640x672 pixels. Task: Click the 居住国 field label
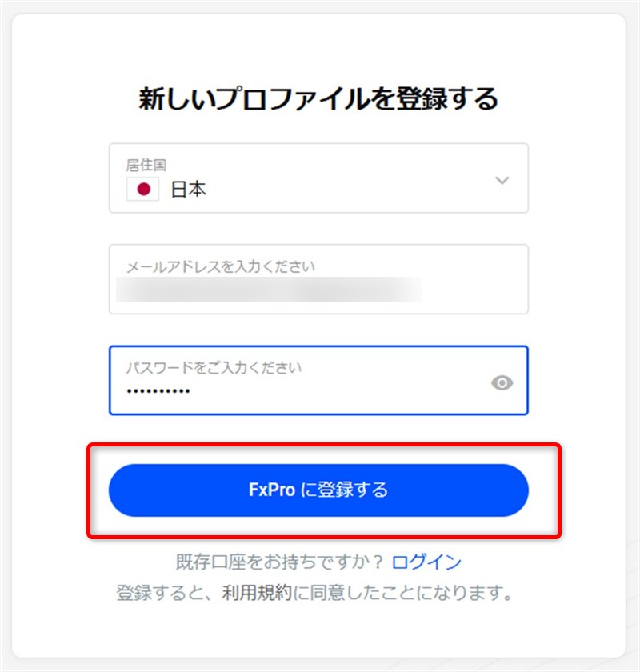coord(146,165)
